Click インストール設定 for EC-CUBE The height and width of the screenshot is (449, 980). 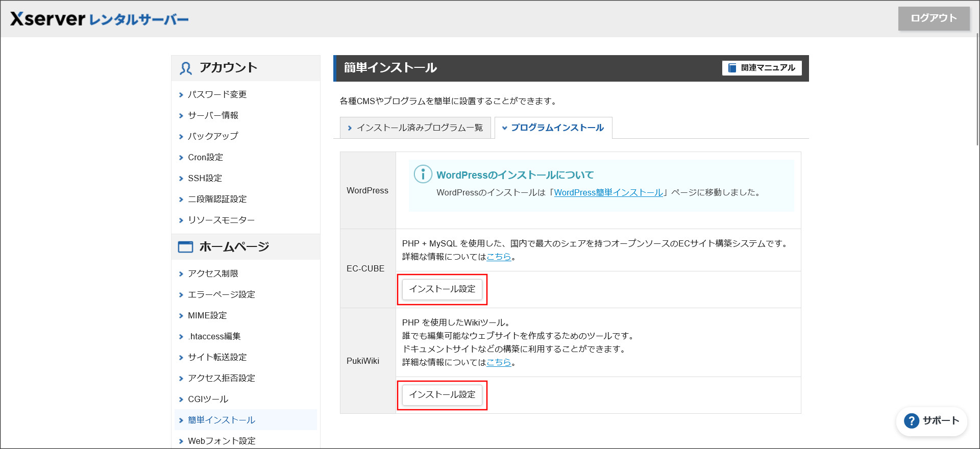tap(442, 289)
